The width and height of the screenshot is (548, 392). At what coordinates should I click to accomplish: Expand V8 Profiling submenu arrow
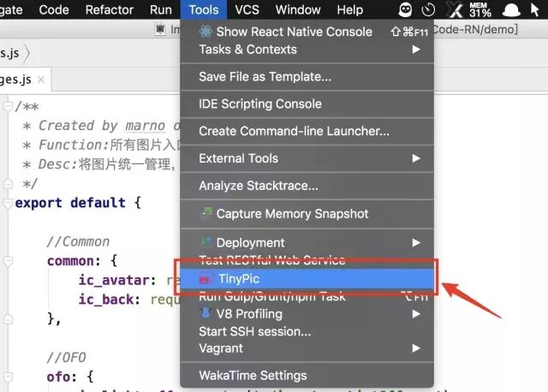(x=416, y=314)
